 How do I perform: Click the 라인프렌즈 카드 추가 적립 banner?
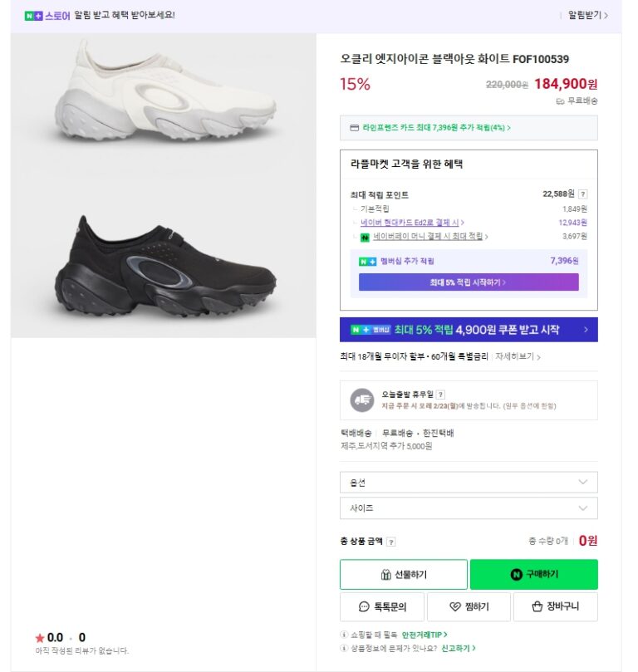pyautogui.click(x=469, y=128)
